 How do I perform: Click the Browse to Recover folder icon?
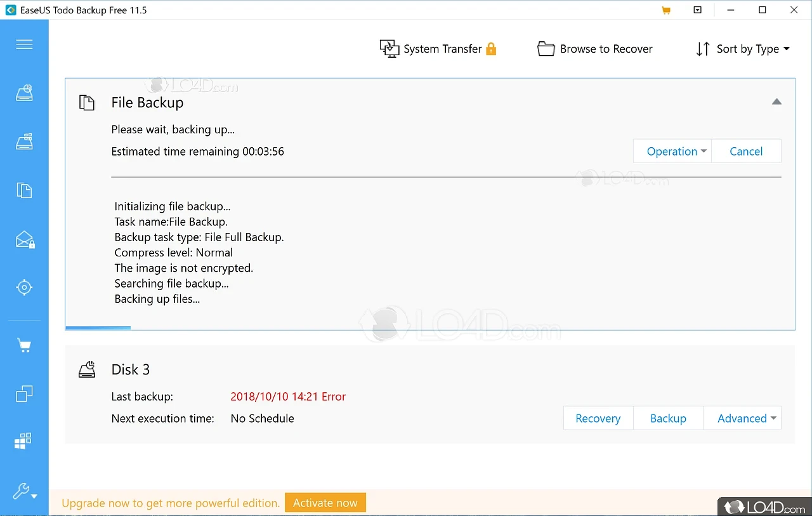coord(546,49)
